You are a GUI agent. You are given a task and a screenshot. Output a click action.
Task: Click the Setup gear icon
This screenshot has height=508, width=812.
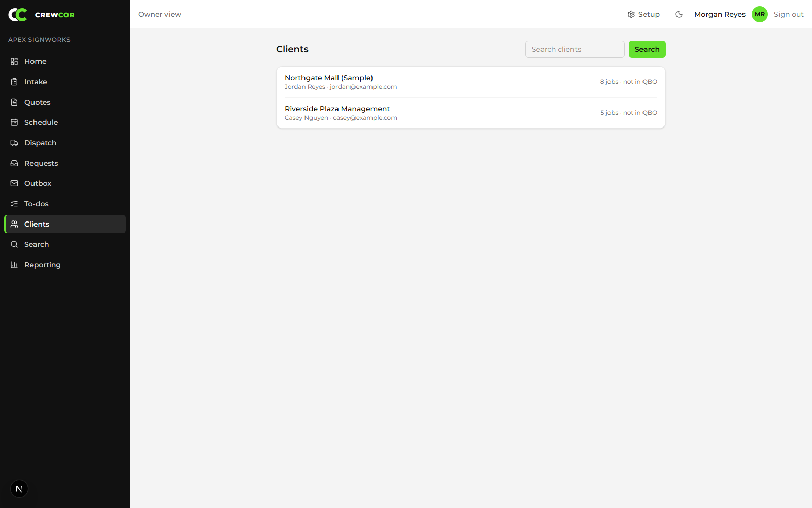(631, 14)
